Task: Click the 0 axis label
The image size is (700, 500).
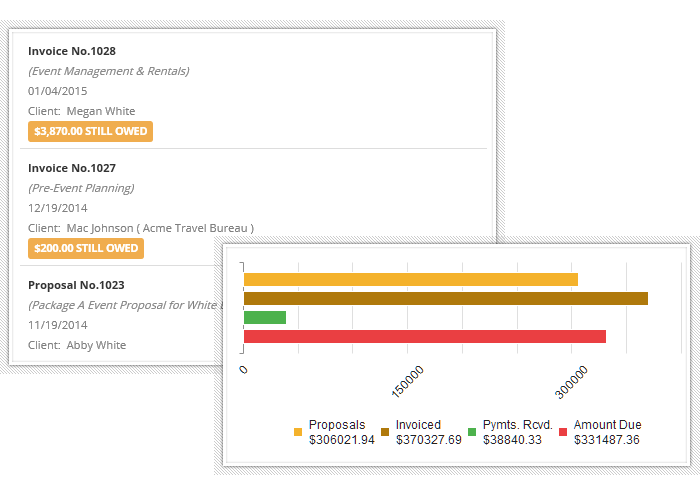Action: click(x=243, y=370)
